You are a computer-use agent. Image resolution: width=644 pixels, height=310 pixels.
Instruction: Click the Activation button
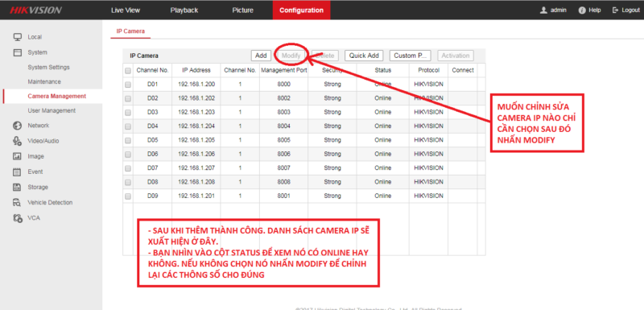456,56
